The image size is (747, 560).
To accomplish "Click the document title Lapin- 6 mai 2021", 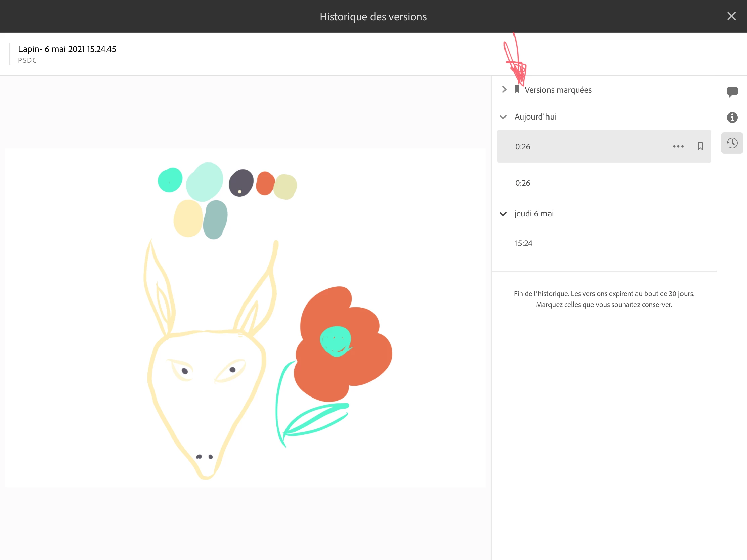I will [x=67, y=49].
